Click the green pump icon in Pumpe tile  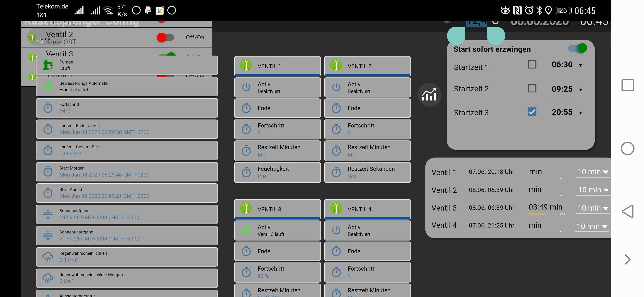(x=48, y=65)
